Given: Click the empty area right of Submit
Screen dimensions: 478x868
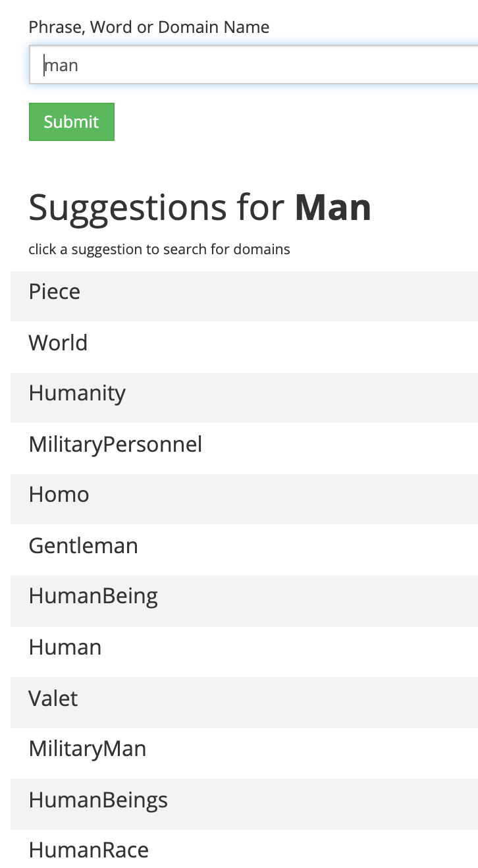Looking at the screenshot, I should pos(296,122).
